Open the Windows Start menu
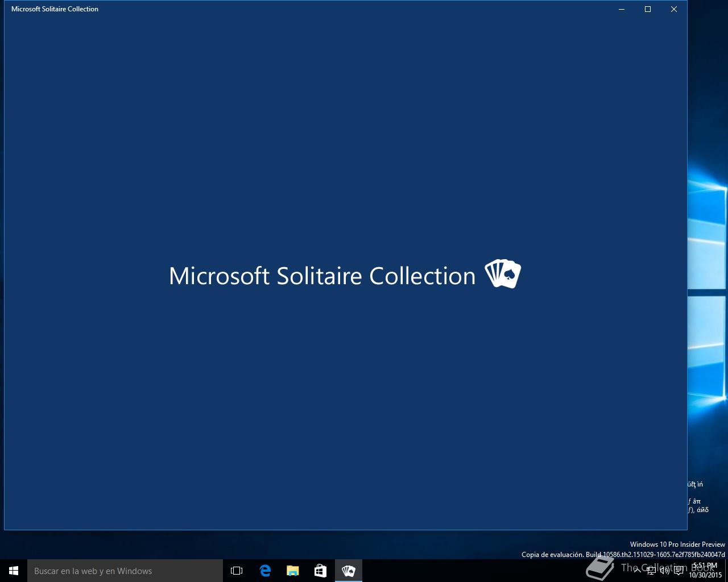The width and height of the screenshot is (728, 582). coord(14,571)
